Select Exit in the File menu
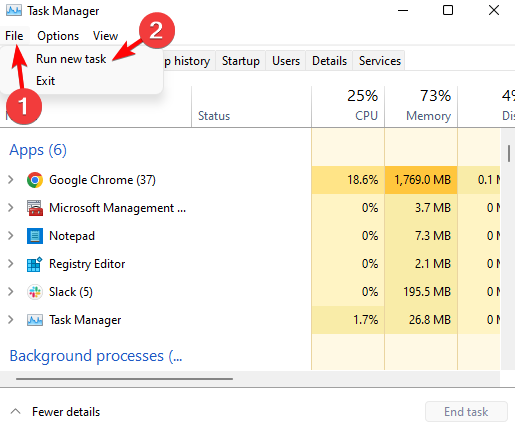 tap(45, 81)
